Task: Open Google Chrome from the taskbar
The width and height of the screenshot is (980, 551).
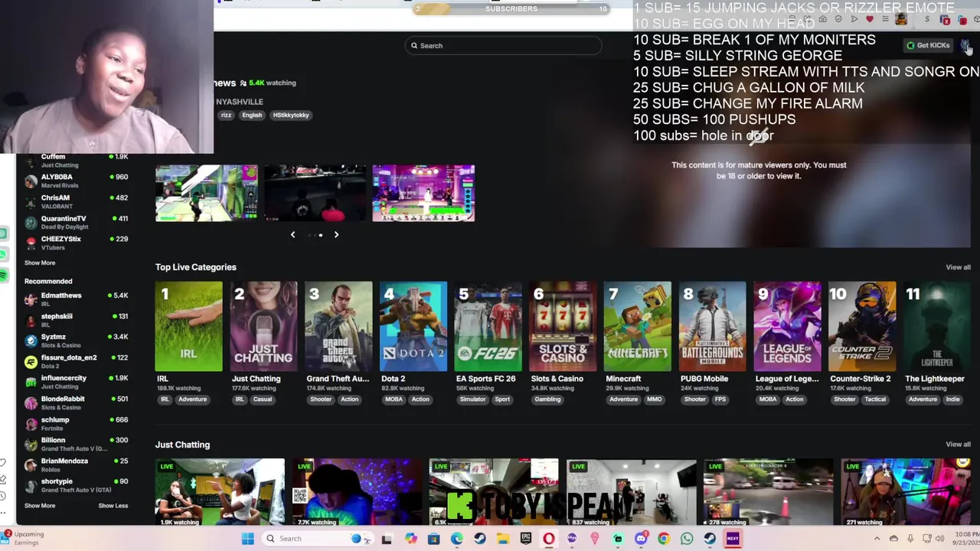Action: [x=664, y=539]
